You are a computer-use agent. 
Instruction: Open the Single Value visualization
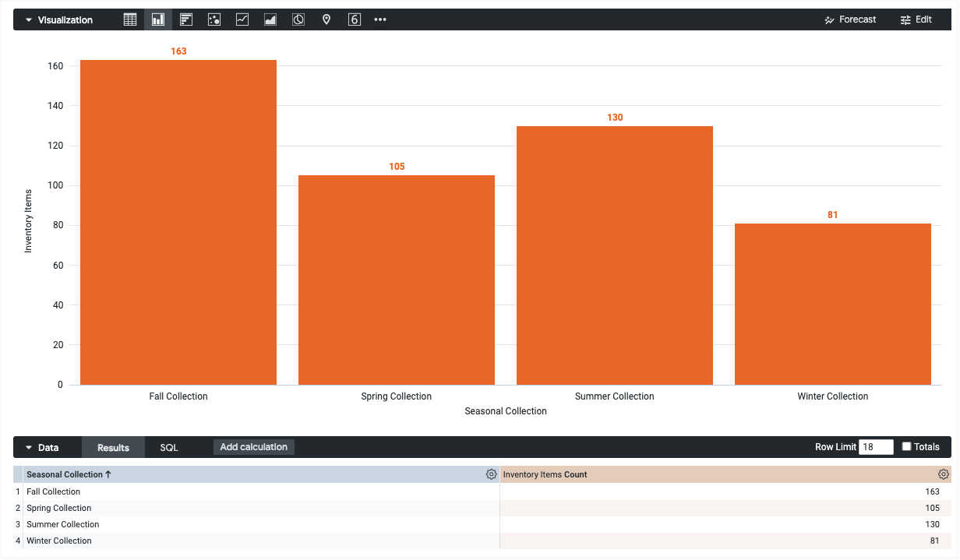[x=354, y=19]
